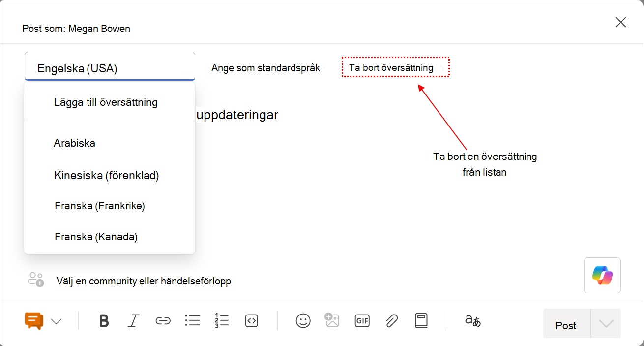This screenshot has width=644, height=346.
Task: Click the post title text uppdateringar
Action: (x=237, y=115)
